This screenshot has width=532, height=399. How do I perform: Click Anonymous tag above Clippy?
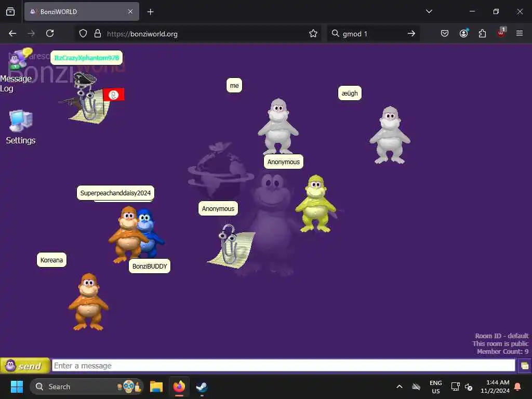[218, 209]
